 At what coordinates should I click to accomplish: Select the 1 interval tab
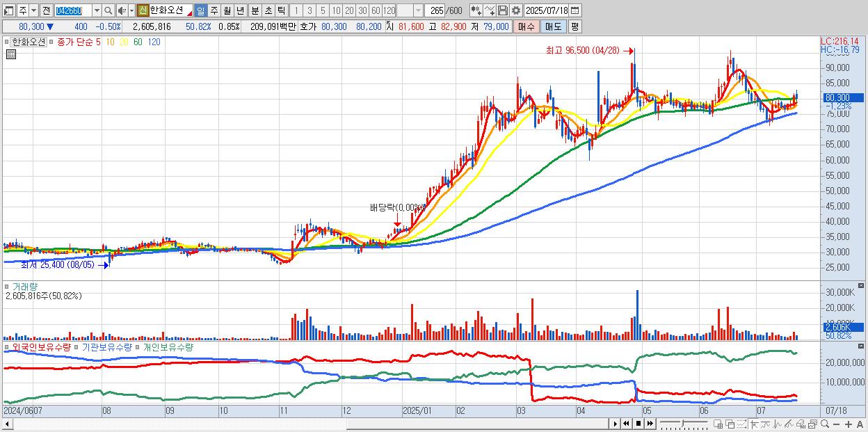coord(296,10)
